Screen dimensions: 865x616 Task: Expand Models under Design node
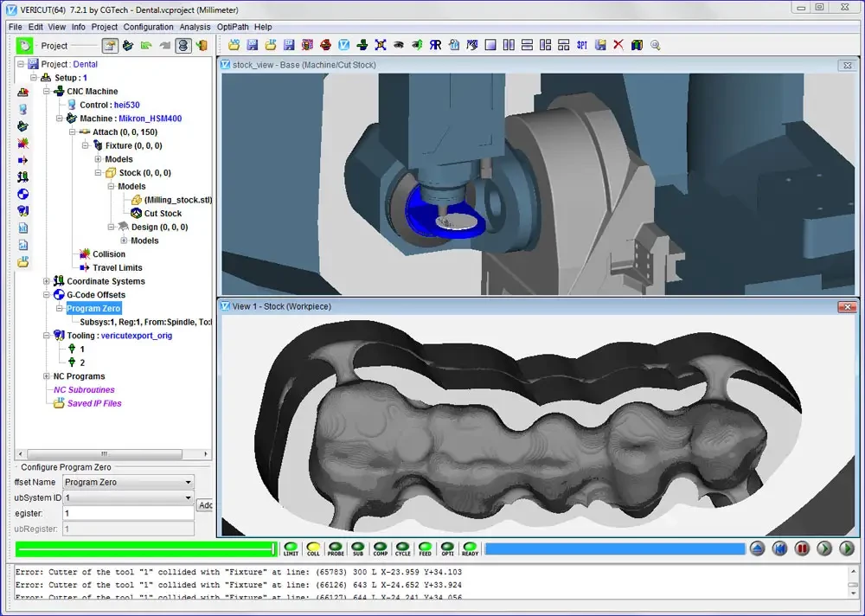pyautogui.click(x=124, y=241)
